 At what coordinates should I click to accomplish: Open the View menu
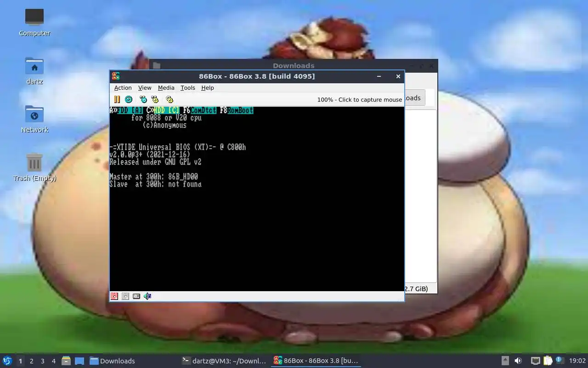pyautogui.click(x=145, y=88)
